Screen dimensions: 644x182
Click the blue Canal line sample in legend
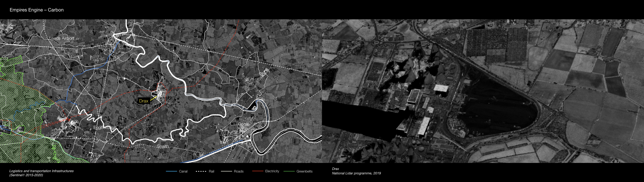point(171,171)
